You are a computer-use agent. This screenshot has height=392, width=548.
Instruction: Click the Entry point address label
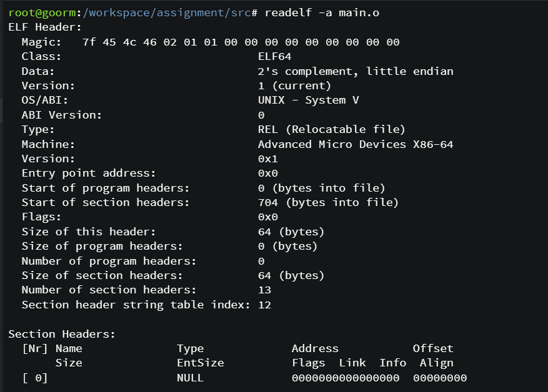(89, 173)
